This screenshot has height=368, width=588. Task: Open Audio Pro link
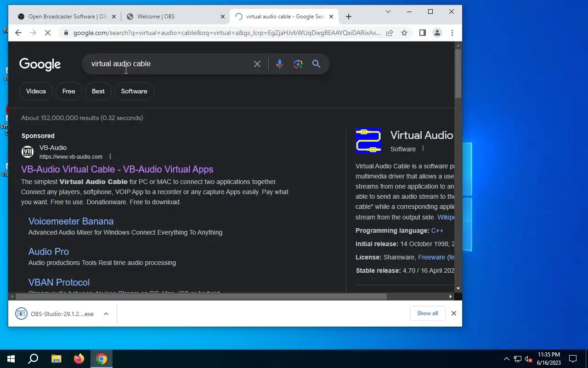click(49, 252)
